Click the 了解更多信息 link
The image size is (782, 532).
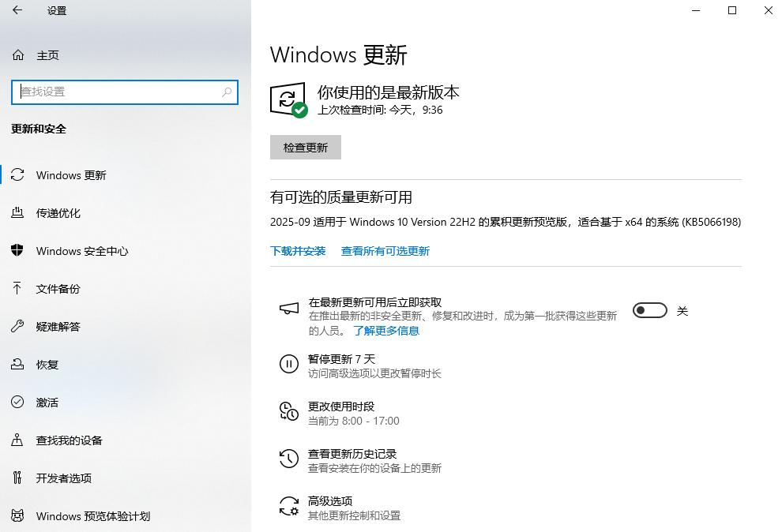click(385, 331)
